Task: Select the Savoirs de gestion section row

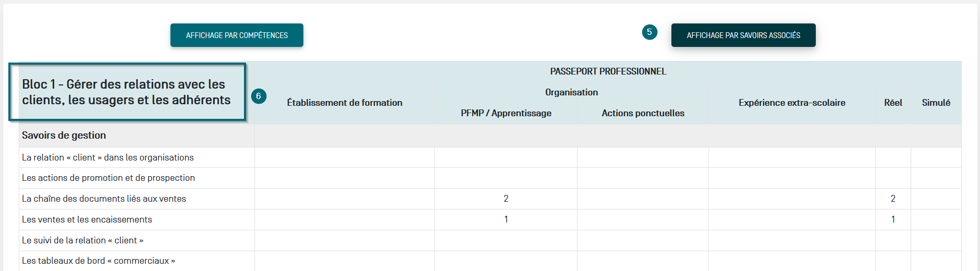Action: pos(64,135)
